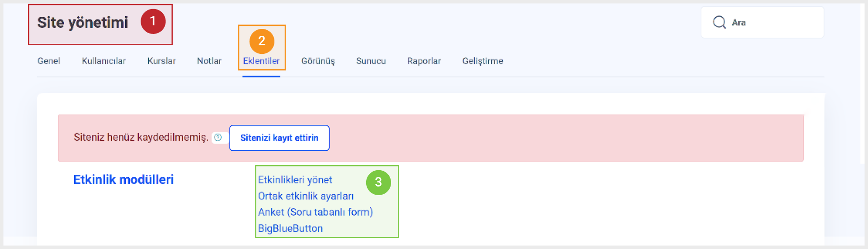Open the BigBlueButton link

point(290,229)
